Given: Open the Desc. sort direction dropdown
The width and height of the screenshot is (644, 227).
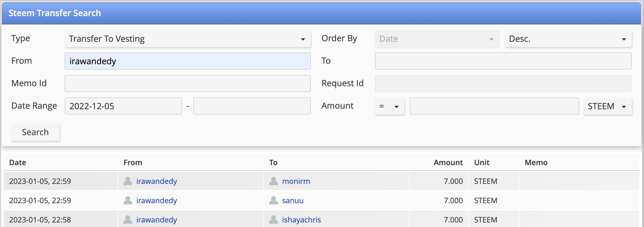Looking at the screenshot, I should 568,39.
